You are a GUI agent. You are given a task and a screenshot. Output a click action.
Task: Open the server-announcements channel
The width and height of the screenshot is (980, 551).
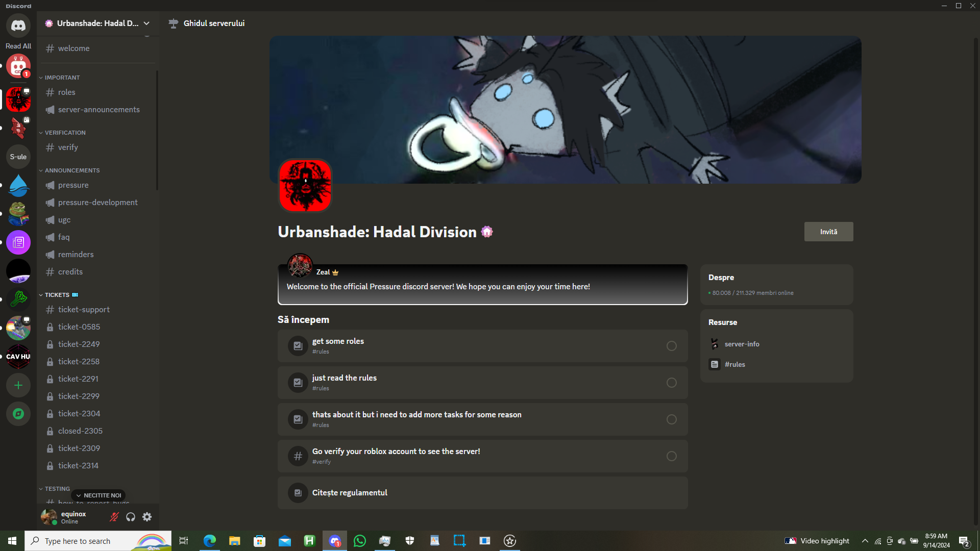click(99, 110)
